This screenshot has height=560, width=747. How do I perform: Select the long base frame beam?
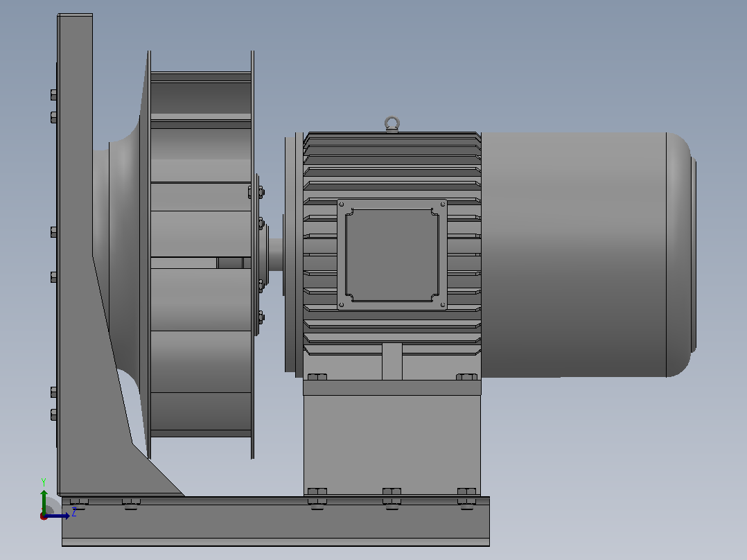pos(276,522)
